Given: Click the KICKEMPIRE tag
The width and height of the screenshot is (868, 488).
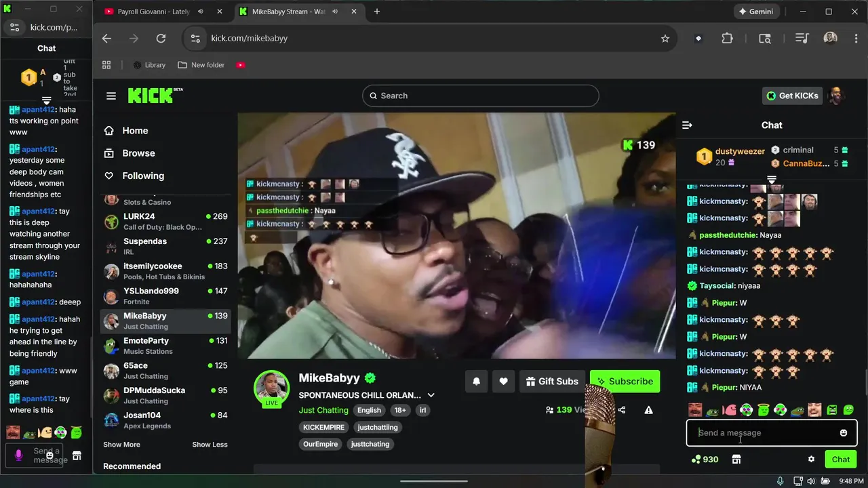Looking at the screenshot, I should tap(324, 427).
